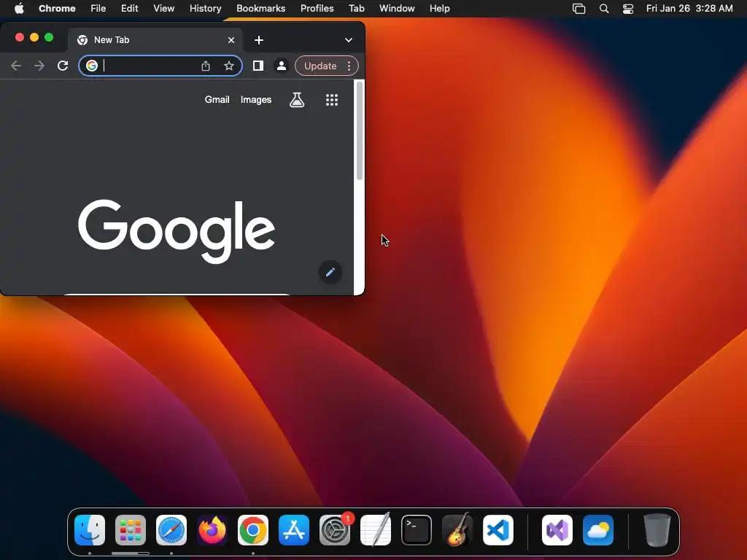This screenshot has height=560, width=747.
Task: Expand the tab search chevron
Action: (349, 40)
